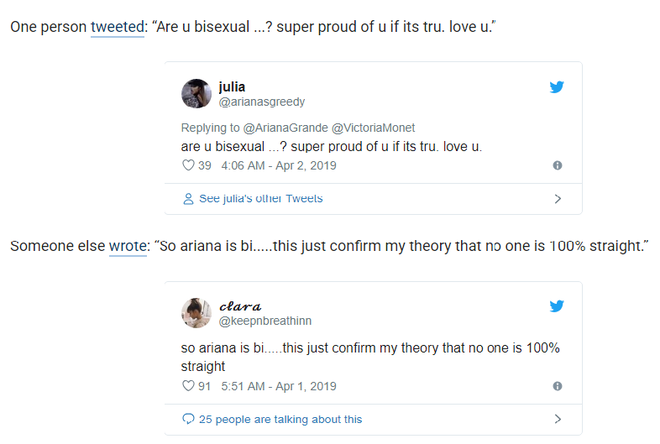Image resolution: width=660 pixels, height=444 pixels.
Task: Open See julia's other Tweets link
Action: tap(261, 198)
